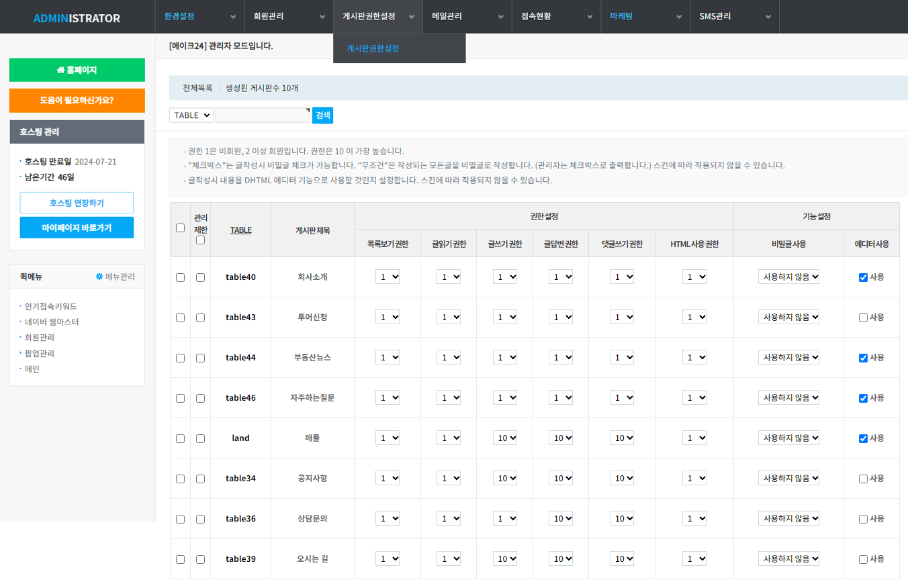Sort by the TABLE column header
The width and height of the screenshot is (908, 588).
(240, 230)
